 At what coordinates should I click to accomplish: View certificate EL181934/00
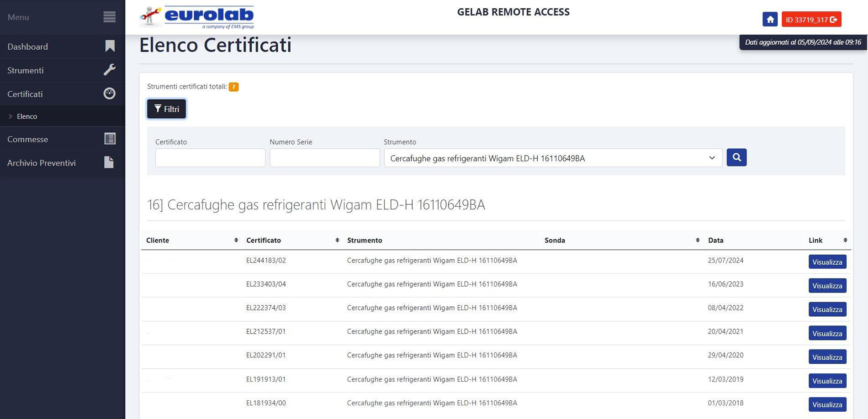(x=827, y=404)
